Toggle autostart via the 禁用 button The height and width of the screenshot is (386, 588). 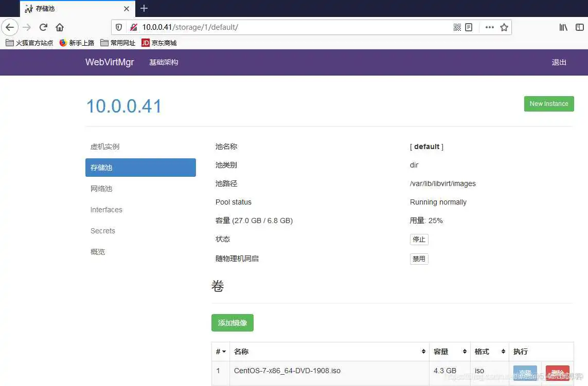pos(419,259)
